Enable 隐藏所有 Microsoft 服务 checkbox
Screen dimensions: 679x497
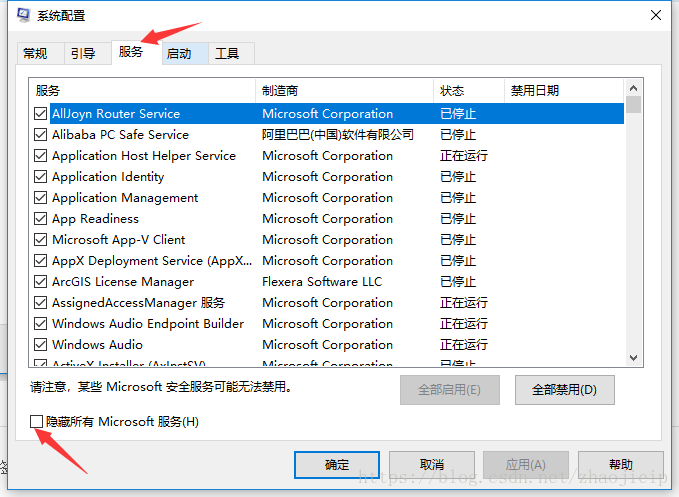point(36,421)
